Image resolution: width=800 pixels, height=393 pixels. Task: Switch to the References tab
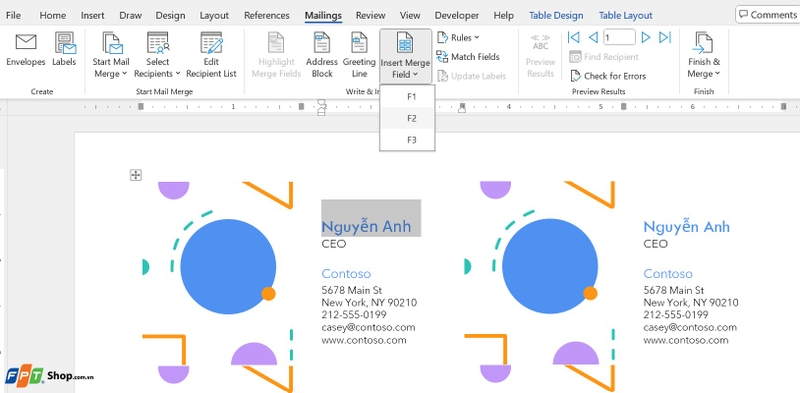[267, 15]
